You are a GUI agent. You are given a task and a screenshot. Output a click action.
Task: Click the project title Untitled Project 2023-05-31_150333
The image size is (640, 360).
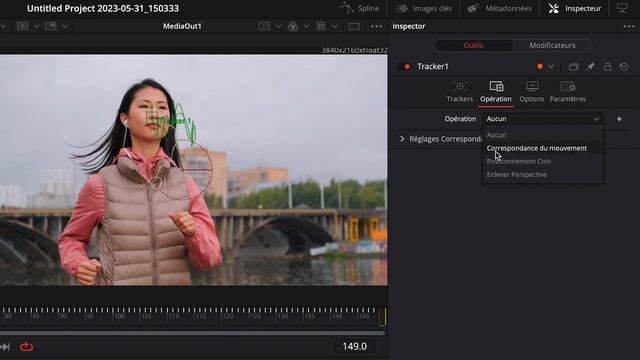pyautogui.click(x=103, y=8)
